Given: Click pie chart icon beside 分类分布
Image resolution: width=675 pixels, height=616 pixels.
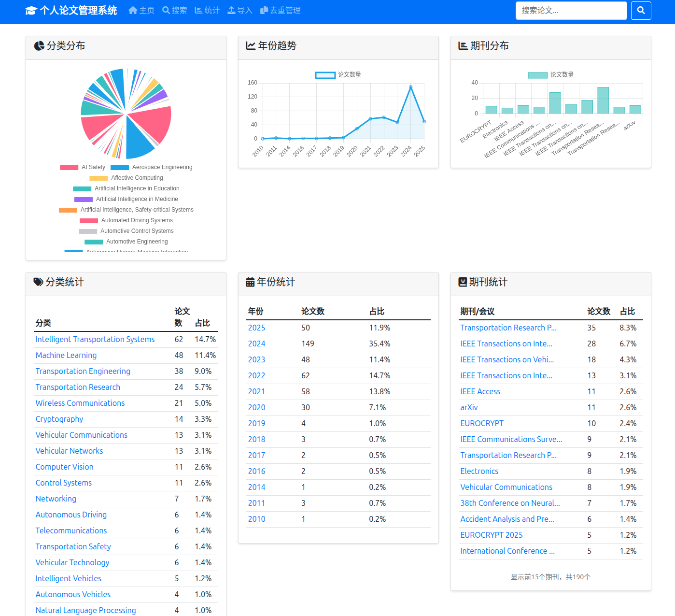Looking at the screenshot, I should click(x=39, y=46).
